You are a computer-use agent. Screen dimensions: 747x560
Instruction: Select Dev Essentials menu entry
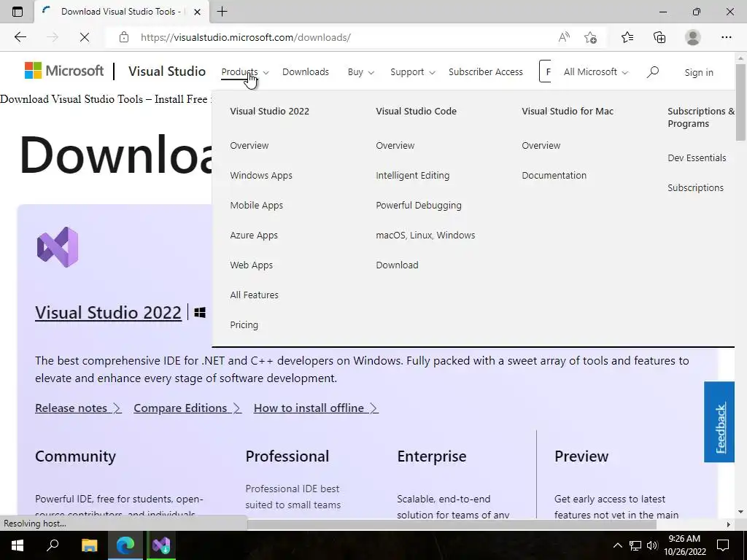697,157
